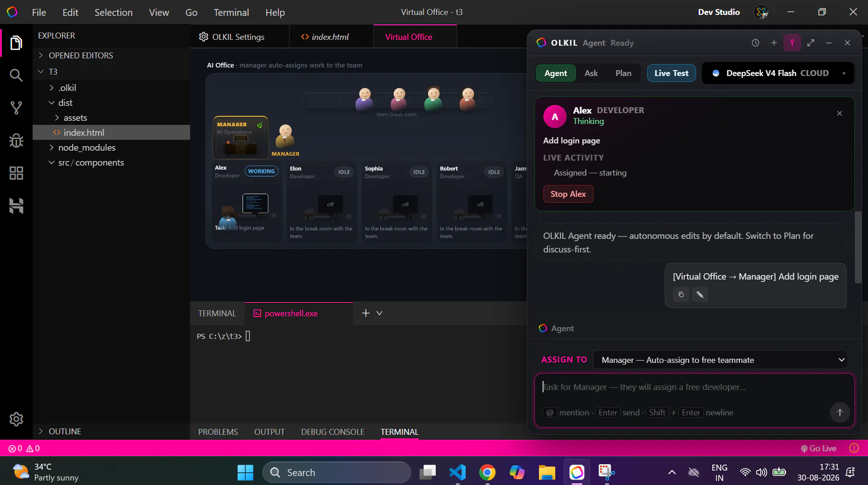Expand the node_modules folder
This screenshot has height=485, width=868.
[111, 147]
